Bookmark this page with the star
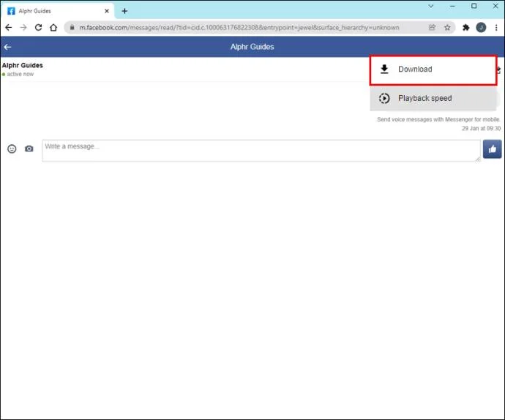This screenshot has width=505, height=420. [x=447, y=27]
